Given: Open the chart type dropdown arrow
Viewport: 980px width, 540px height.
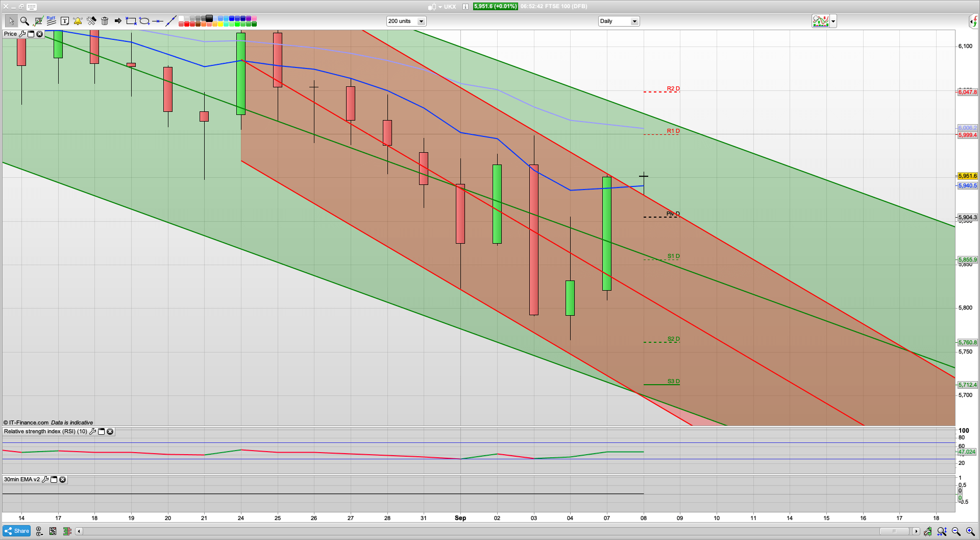Looking at the screenshot, I should (832, 21).
